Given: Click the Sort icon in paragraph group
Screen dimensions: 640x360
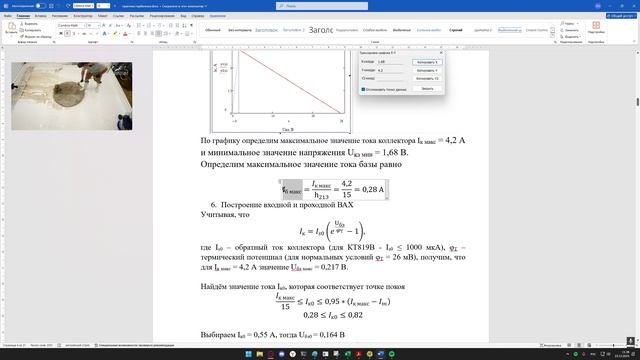Looking at the screenshot, I should 184,25.
